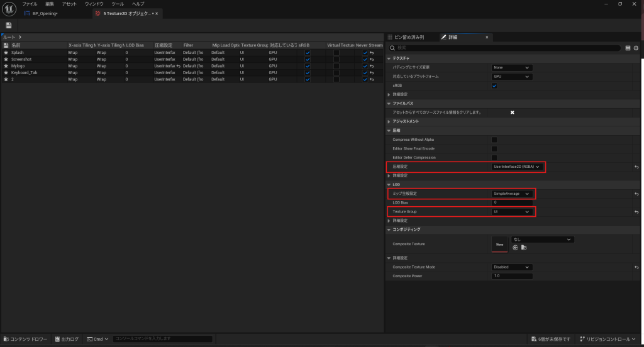Viewport: 644px width, 347px height.
Task: Click the Composite Texture None thumbnail
Action: point(499,244)
